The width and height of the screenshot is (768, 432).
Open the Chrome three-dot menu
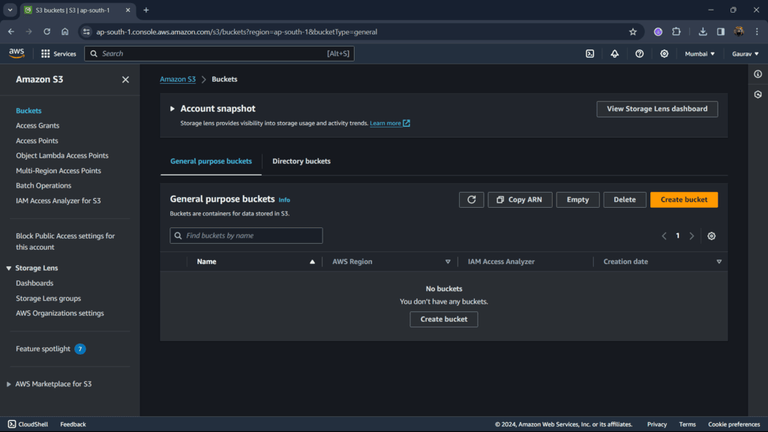point(757,32)
